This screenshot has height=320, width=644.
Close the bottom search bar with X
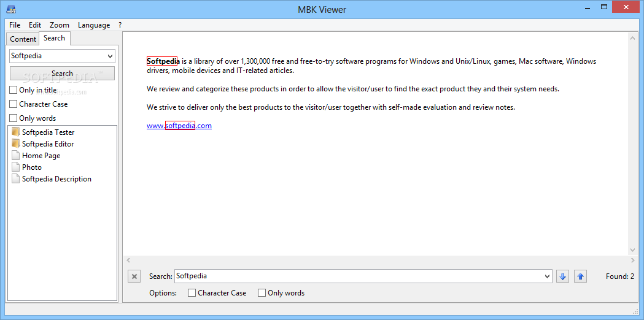(x=134, y=276)
